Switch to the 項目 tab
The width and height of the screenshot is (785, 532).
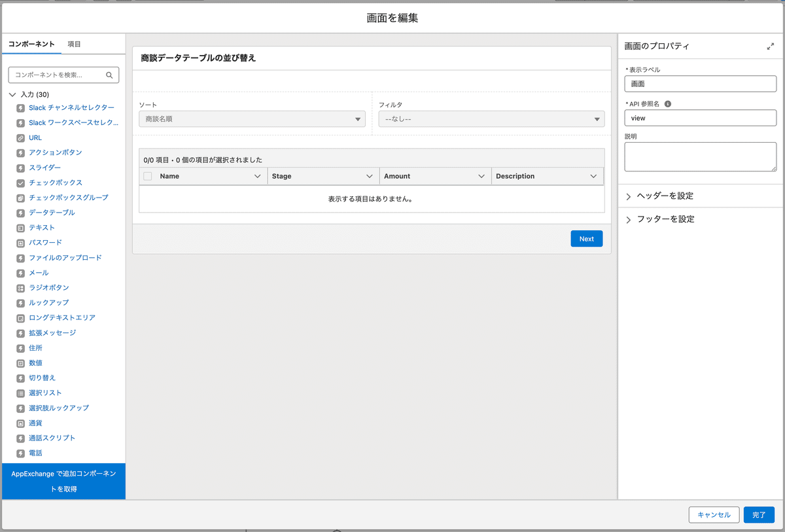click(75, 44)
